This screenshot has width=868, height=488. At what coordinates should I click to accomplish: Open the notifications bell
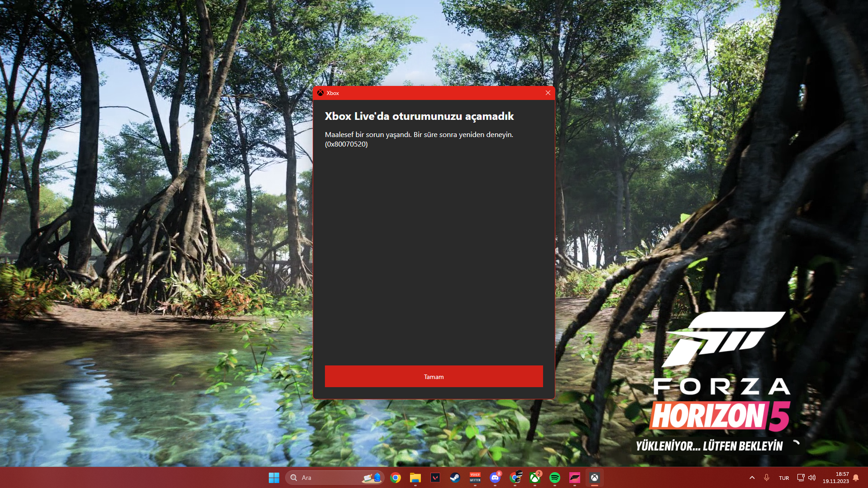(856, 478)
